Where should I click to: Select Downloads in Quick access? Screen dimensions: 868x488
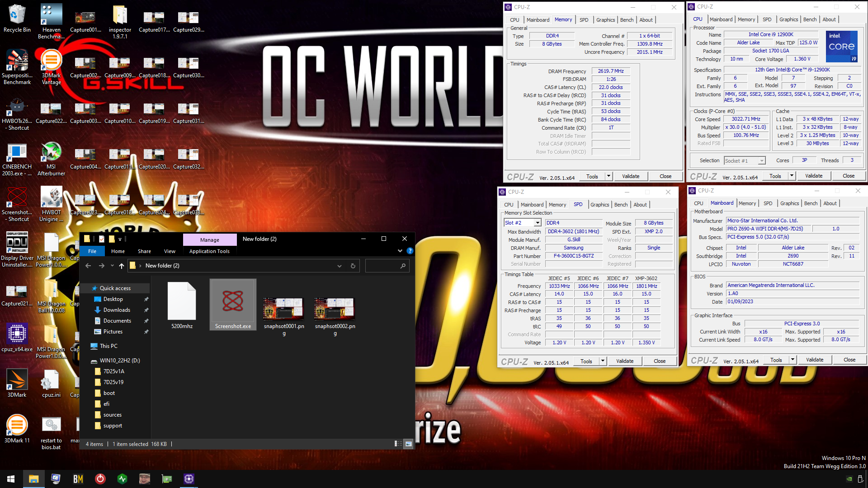[x=117, y=310]
